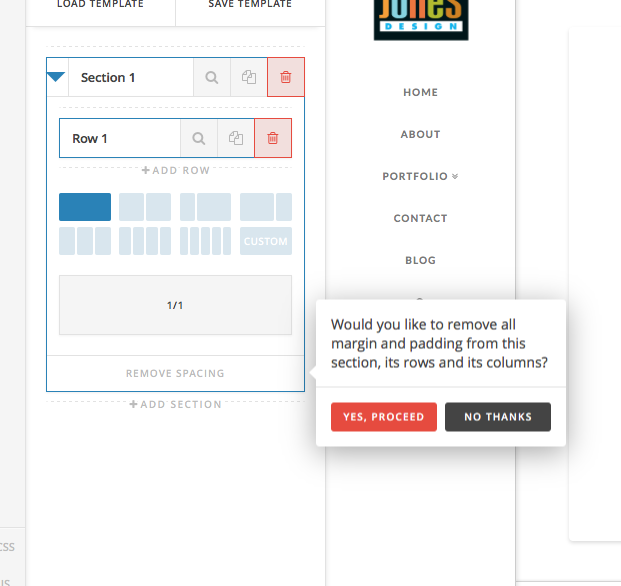This screenshot has height=586, width=621.
Task: Click the Row 1 magnifier icon
Action: pos(199,138)
